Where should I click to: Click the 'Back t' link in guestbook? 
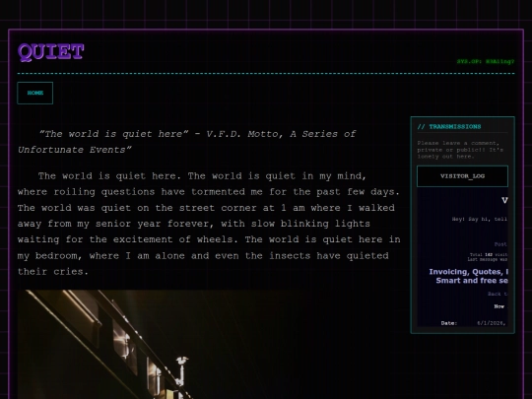click(498, 294)
